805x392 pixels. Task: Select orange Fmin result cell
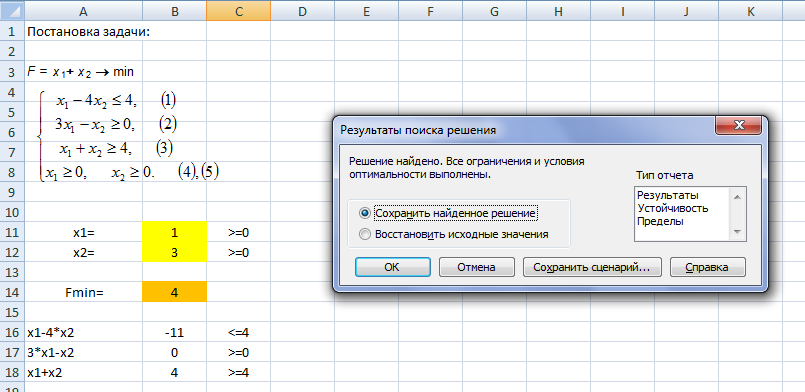(175, 292)
